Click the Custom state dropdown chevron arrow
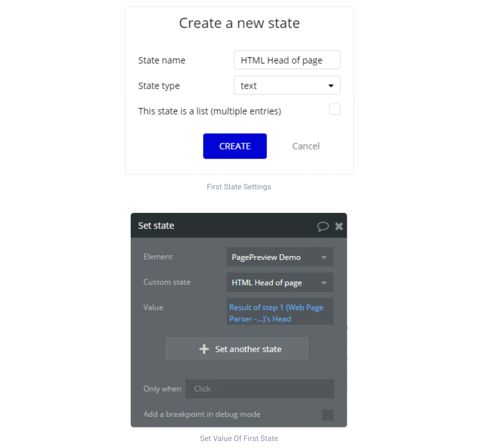The width and height of the screenshot is (477, 448). [324, 283]
